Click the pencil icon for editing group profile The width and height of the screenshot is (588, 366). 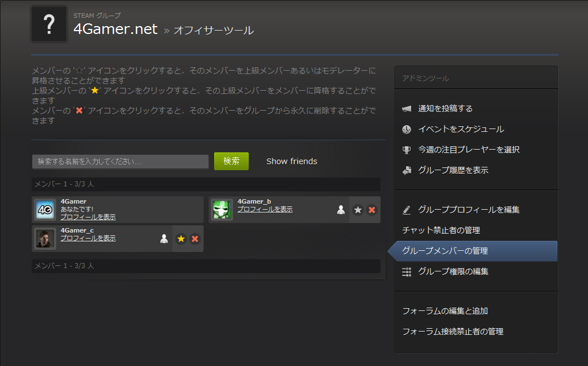pyautogui.click(x=407, y=210)
